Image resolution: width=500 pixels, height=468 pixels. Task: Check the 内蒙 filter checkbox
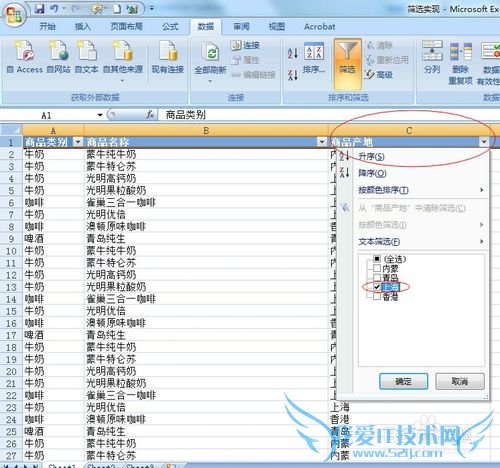(377, 268)
